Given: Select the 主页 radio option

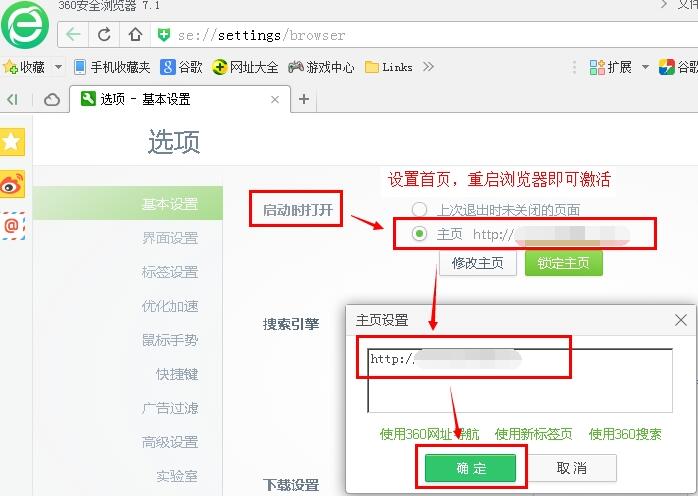Looking at the screenshot, I should pyautogui.click(x=420, y=234).
